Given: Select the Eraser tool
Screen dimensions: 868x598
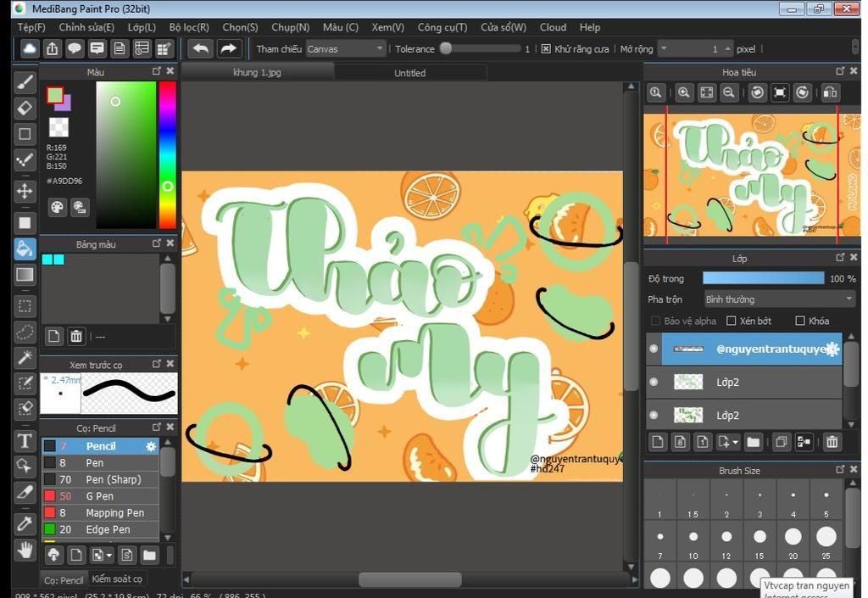Looking at the screenshot, I should click(x=25, y=108).
